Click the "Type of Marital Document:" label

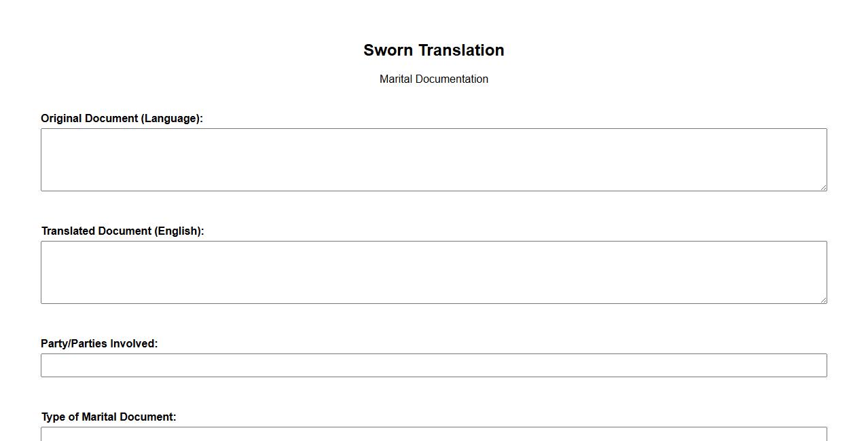[109, 417]
